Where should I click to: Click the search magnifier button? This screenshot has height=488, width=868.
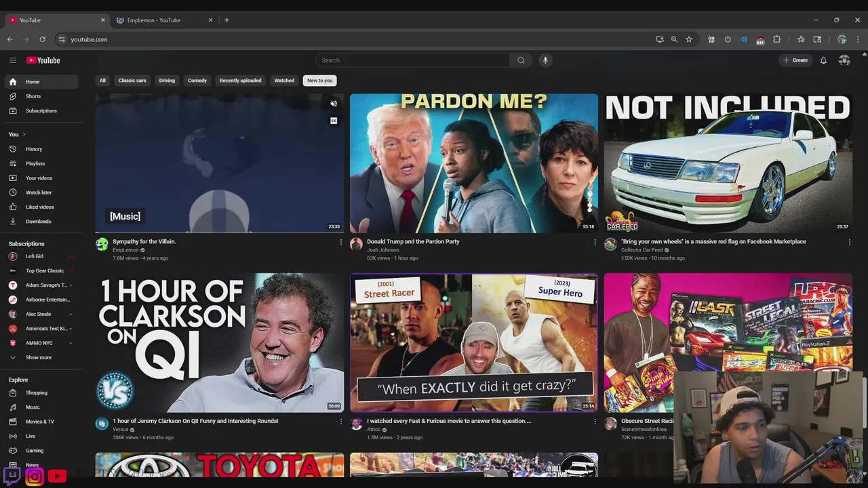click(x=521, y=60)
